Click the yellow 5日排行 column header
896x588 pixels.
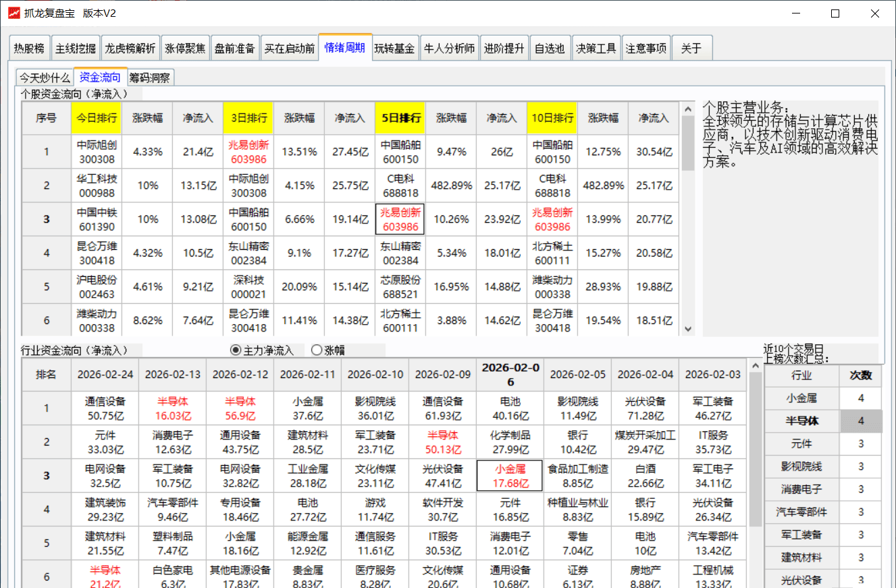(400, 118)
